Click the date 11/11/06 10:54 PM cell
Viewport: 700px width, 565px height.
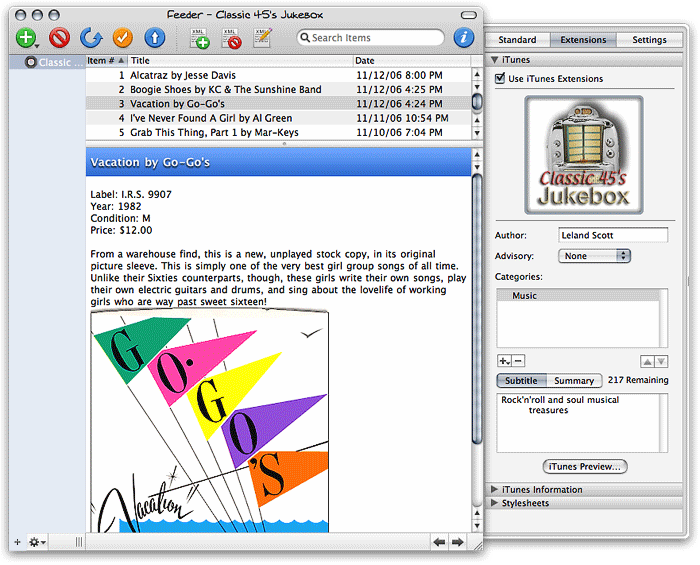(402, 118)
